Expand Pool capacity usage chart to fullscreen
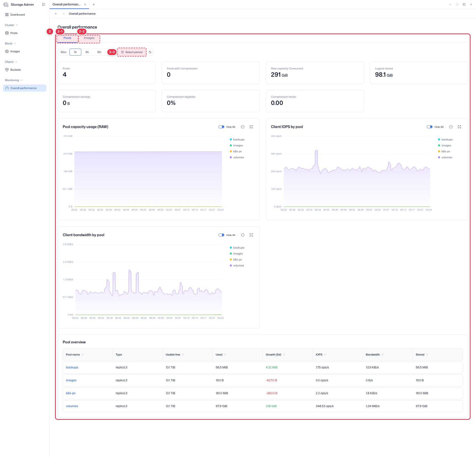Screen dimensions: 476x457 click(x=251, y=127)
